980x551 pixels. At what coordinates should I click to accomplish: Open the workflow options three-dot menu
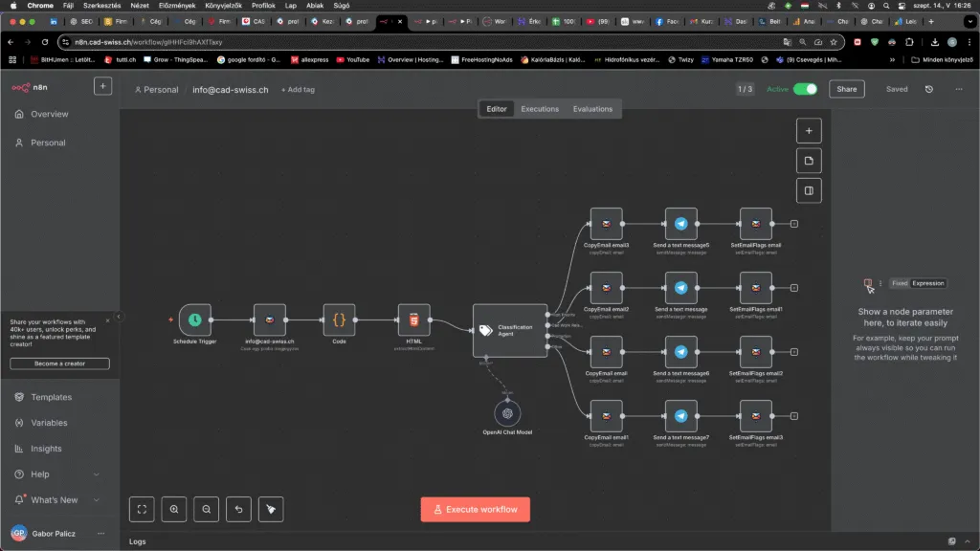coord(958,87)
